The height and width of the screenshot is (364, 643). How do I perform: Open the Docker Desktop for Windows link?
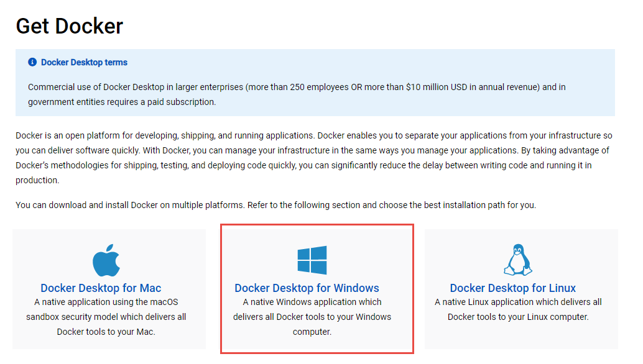point(307,288)
